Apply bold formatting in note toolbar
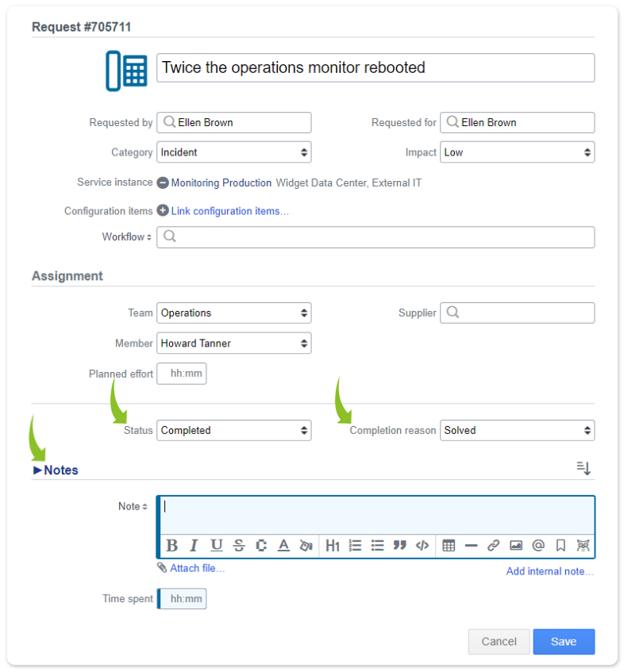 [172, 546]
